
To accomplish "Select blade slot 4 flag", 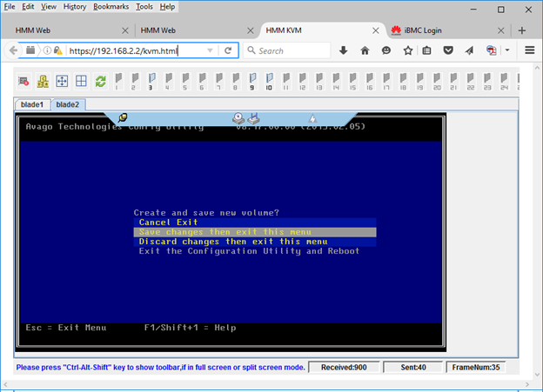I will [168, 82].
